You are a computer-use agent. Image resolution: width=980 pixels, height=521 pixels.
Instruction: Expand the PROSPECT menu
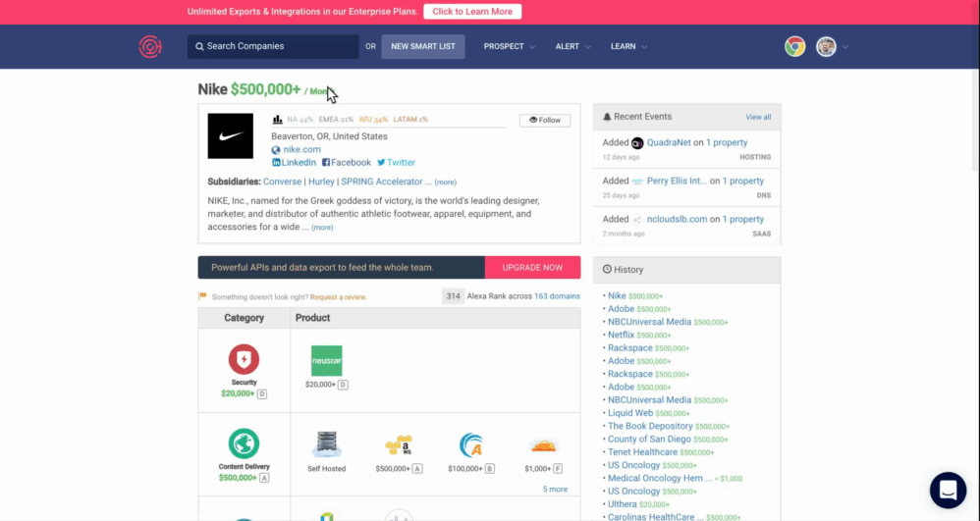click(x=510, y=47)
